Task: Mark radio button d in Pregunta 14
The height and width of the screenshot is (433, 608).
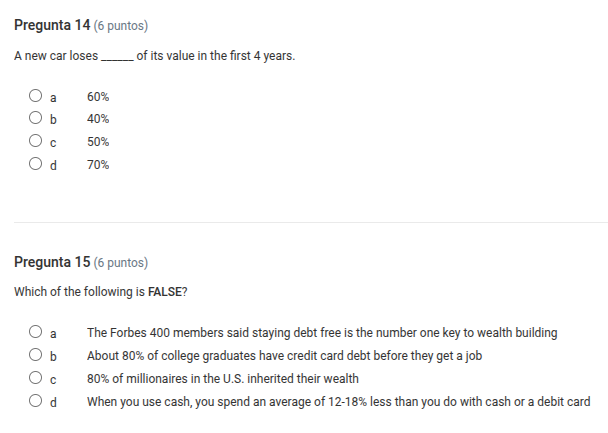Action: [x=35, y=164]
